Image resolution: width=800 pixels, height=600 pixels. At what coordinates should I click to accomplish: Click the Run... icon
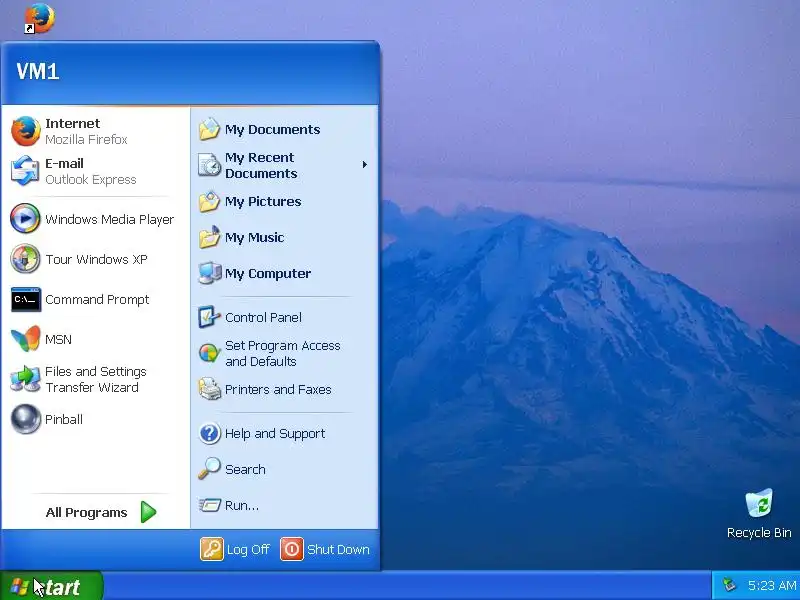209,505
